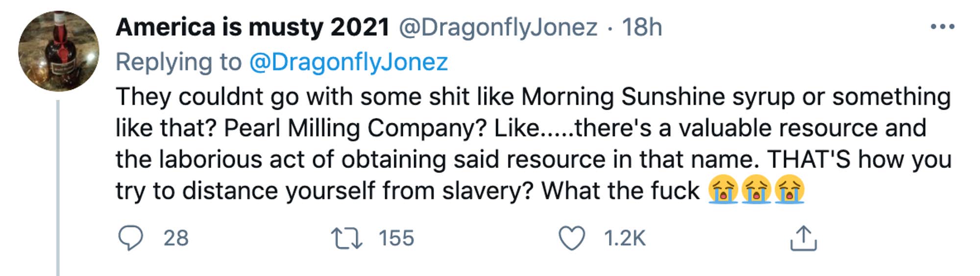Open the three-dot more options menu

(942, 27)
